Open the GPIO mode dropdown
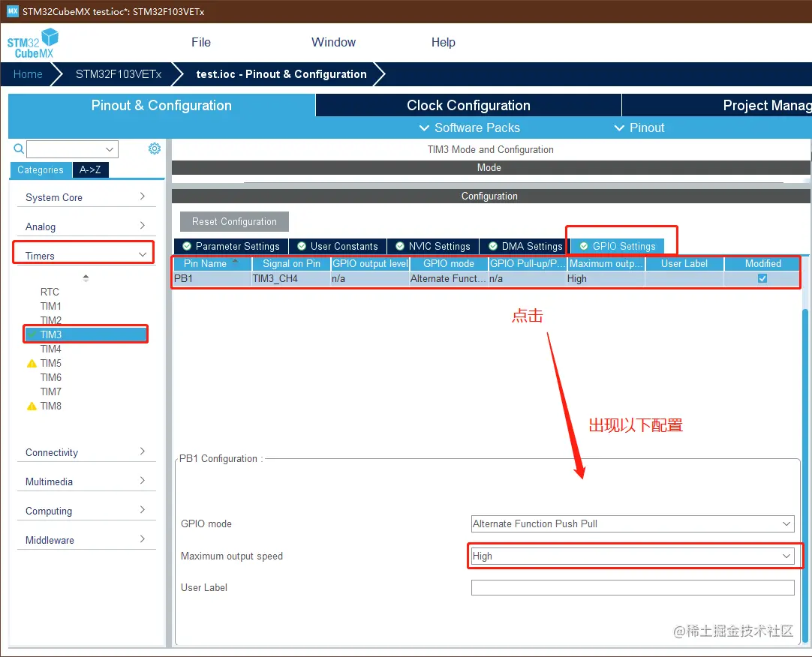812x657 pixels. (633, 524)
